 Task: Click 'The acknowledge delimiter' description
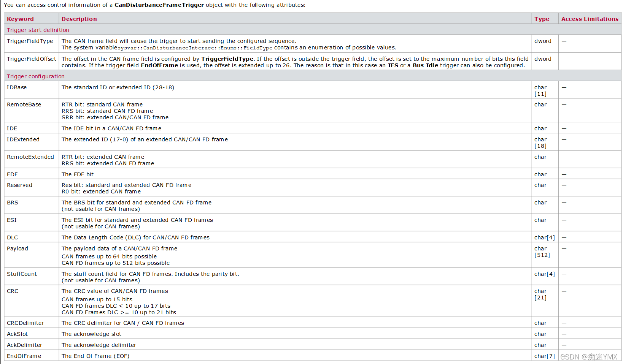pos(99,345)
